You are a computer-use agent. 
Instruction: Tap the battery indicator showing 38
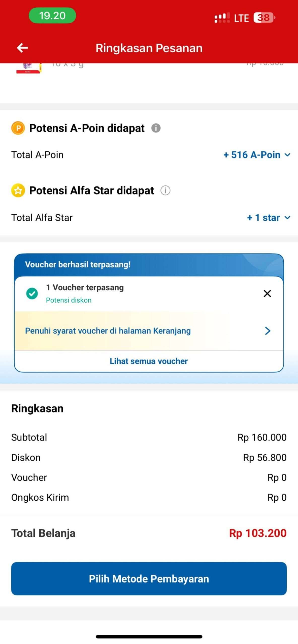(x=263, y=17)
